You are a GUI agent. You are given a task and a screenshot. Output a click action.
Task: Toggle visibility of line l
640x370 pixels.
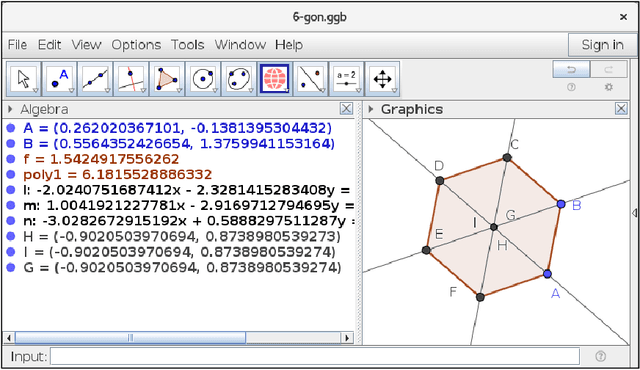[x=11, y=190]
